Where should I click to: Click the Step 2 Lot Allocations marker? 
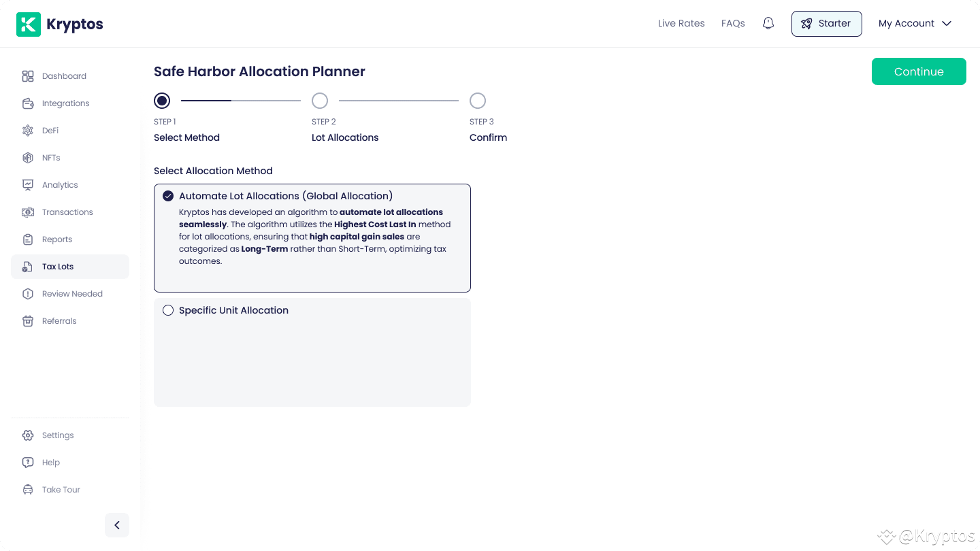pos(320,101)
